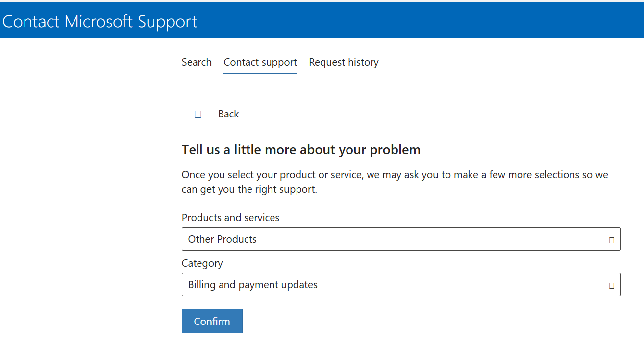Open the Products and services selector
Viewport: 644px width, 347px height.
point(401,239)
